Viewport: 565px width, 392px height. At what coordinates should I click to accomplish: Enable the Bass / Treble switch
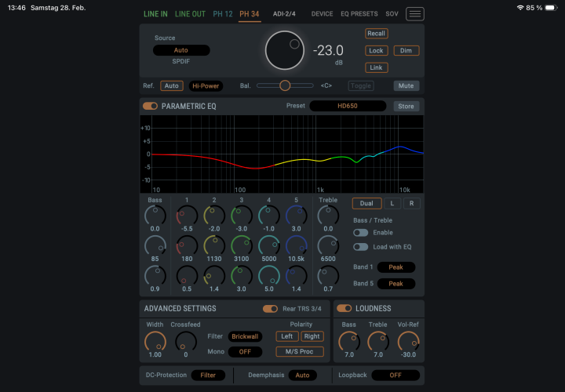(360, 233)
